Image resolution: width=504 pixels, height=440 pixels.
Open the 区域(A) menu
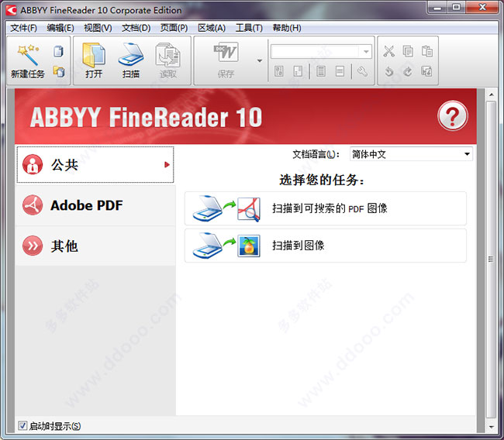(x=212, y=28)
